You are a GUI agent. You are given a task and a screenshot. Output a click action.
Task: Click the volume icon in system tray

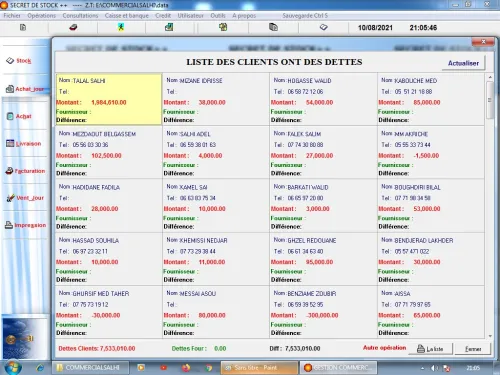pos(434,368)
